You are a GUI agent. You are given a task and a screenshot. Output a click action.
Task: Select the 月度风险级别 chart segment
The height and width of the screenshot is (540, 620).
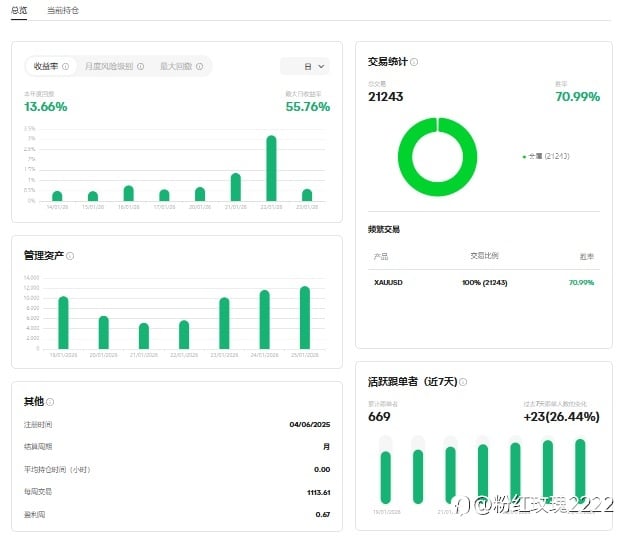tap(114, 66)
